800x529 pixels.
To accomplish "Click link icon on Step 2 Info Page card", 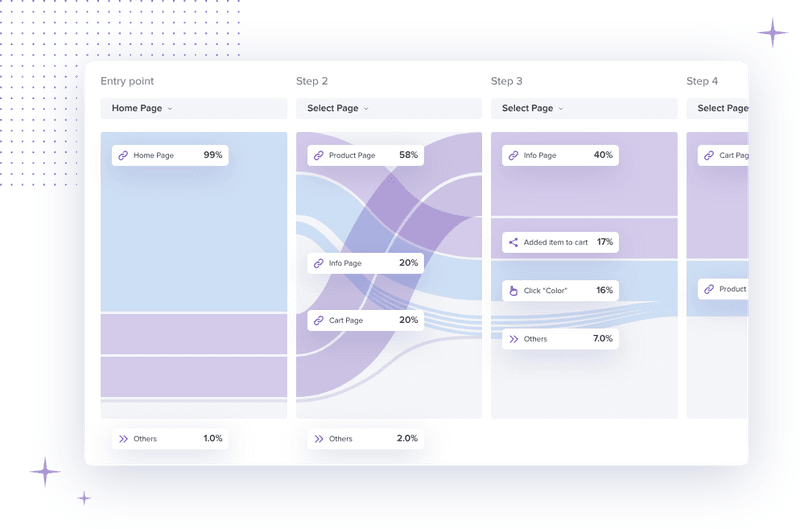I will tap(318, 264).
